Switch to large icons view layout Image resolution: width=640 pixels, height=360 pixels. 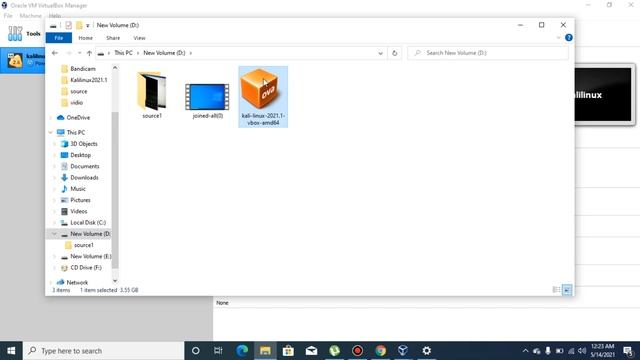(x=567, y=290)
